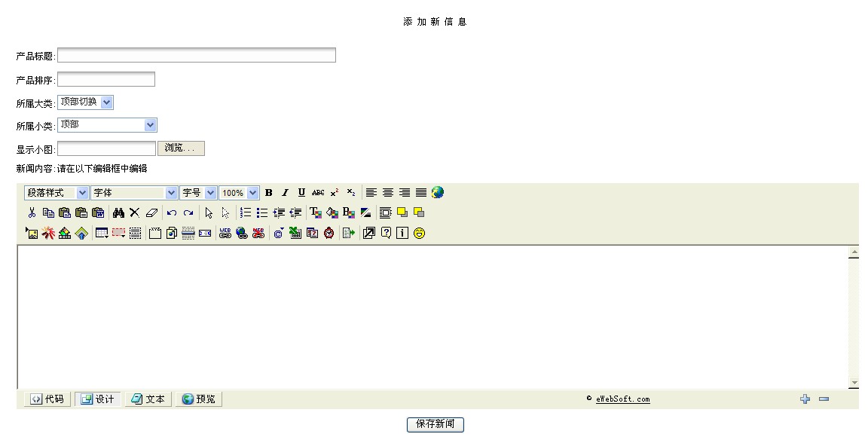This screenshot has width=868, height=437.
Task: Center align text
Action: pos(388,193)
